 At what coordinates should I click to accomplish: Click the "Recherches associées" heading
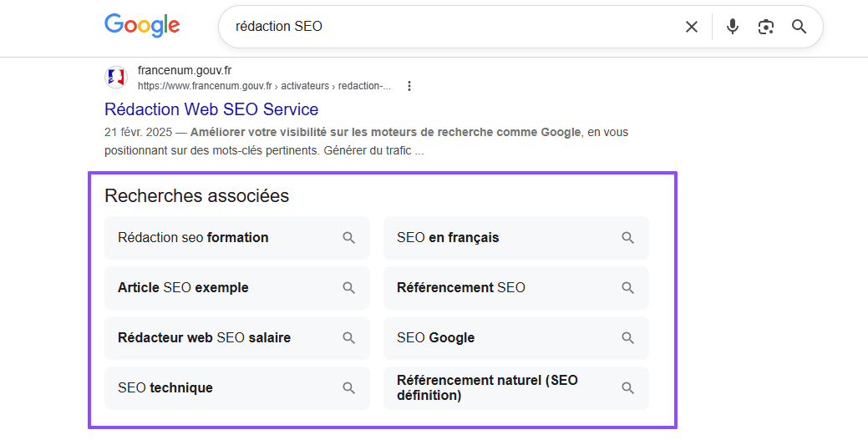(196, 195)
